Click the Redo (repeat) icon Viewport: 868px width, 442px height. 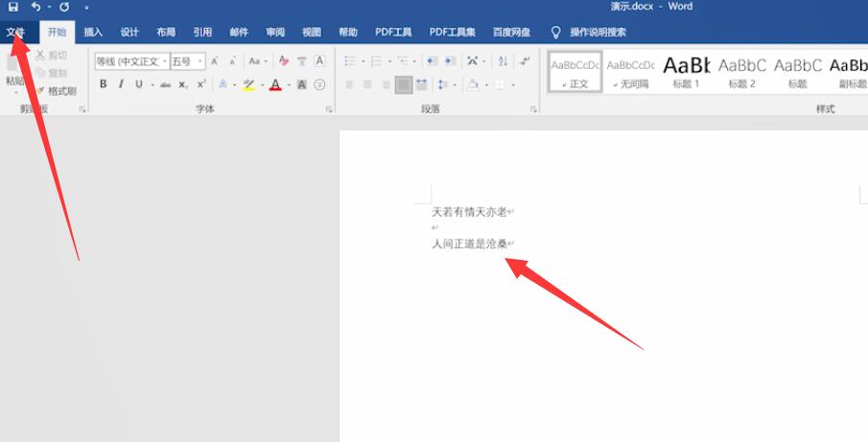pos(64,7)
